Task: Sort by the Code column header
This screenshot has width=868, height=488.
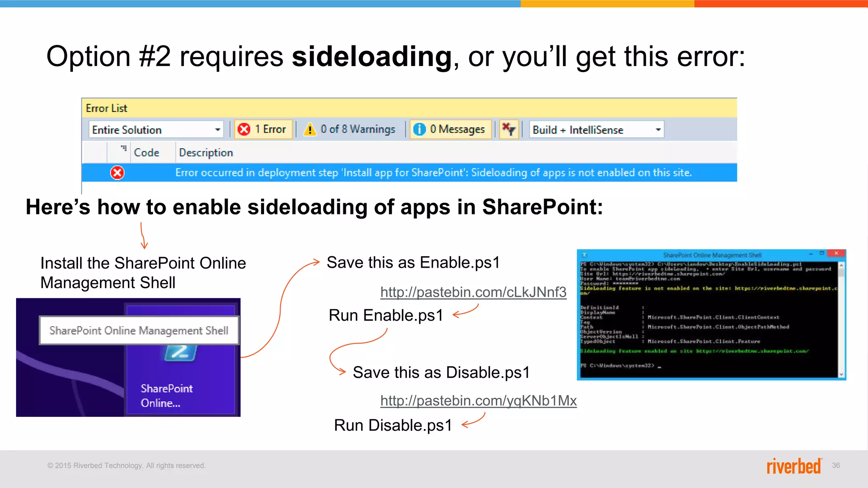Action: click(147, 152)
